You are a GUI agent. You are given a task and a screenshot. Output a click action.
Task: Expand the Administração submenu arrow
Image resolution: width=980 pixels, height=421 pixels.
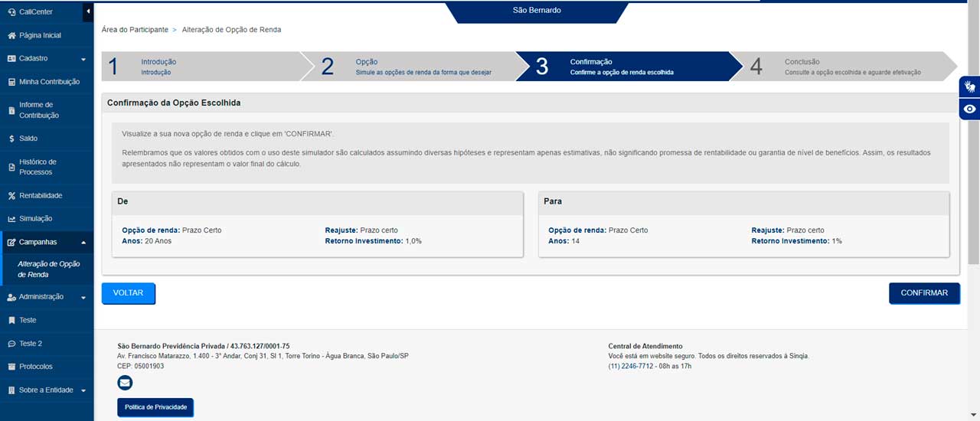point(83,297)
